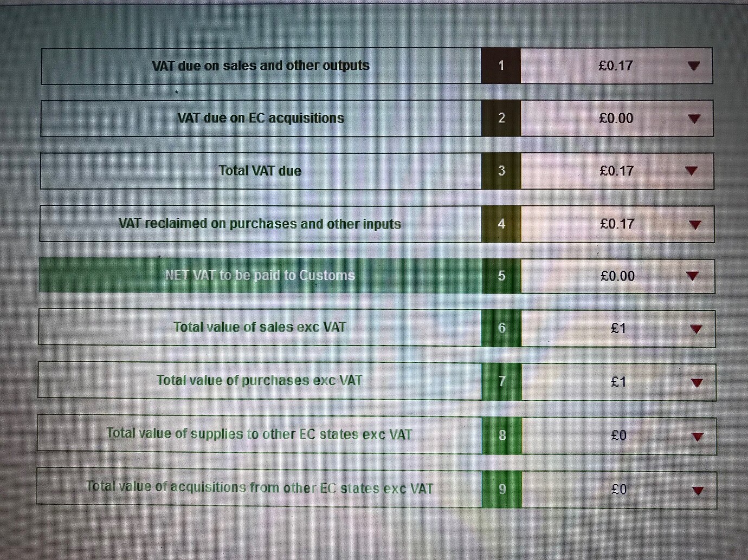Click the Total value of purchases exc VAT label
The width and height of the screenshot is (748, 560).
point(259,380)
